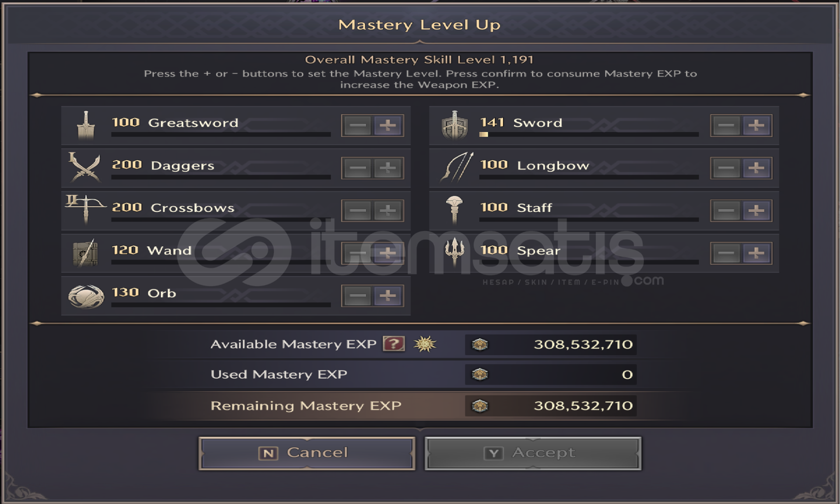
Task: Click the sun emblem beside Available Mastery EXP
Action: (425, 344)
